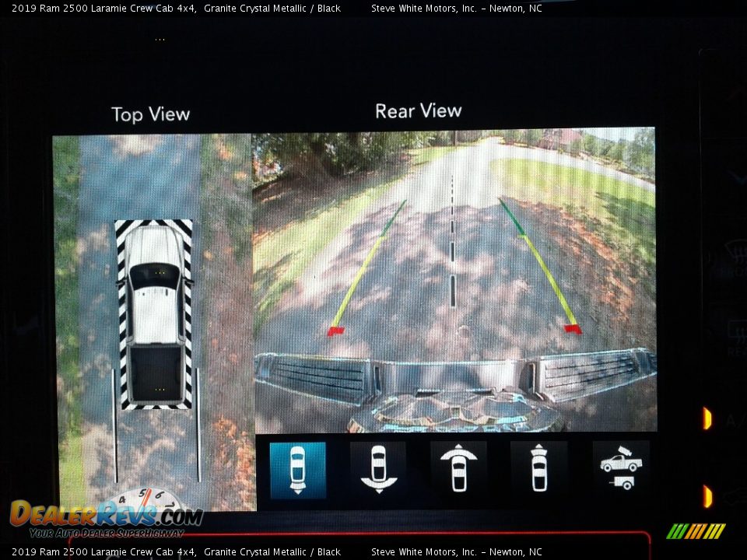Tap the Rear View heading

(418, 111)
